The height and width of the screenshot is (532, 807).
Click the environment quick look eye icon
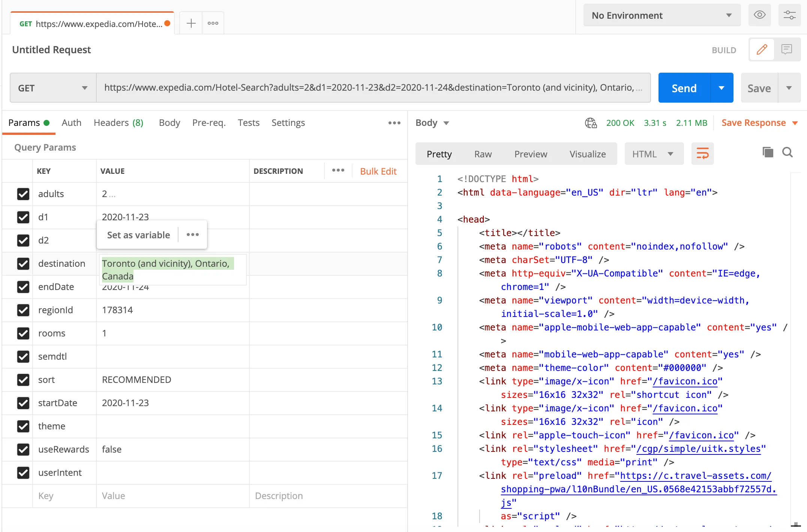[759, 15]
